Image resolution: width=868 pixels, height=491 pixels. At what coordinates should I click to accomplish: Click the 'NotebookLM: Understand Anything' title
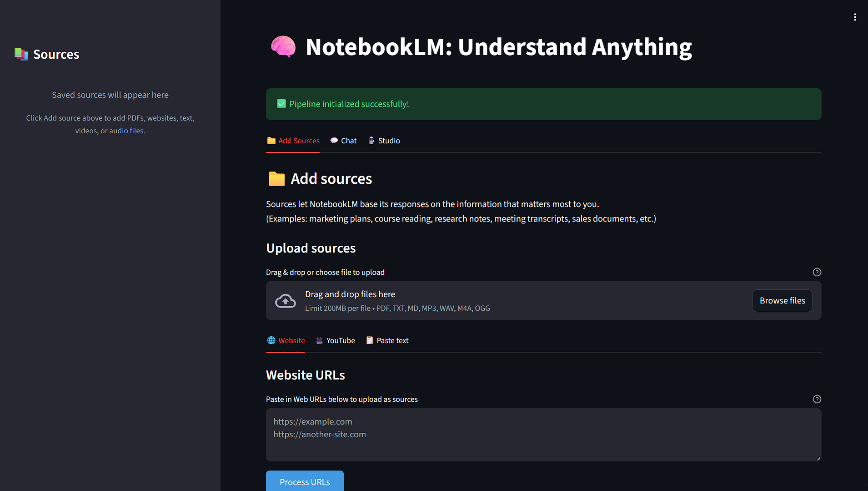(x=499, y=47)
